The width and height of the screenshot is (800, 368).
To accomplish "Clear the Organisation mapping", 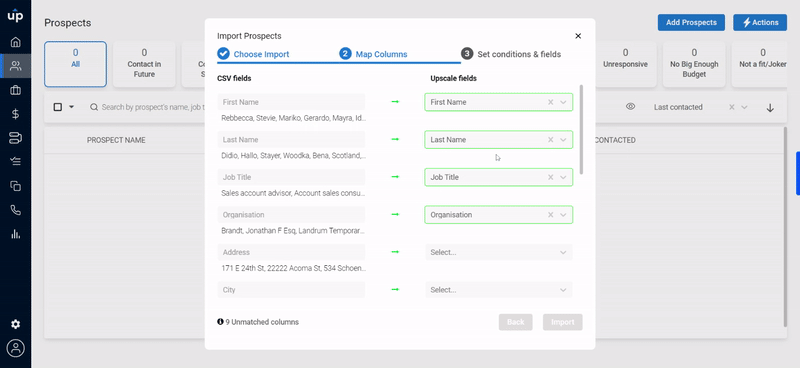I will click(x=551, y=215).
